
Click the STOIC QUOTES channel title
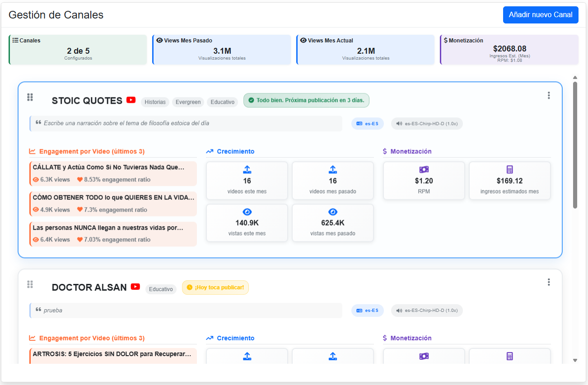[x=87, y=101]
